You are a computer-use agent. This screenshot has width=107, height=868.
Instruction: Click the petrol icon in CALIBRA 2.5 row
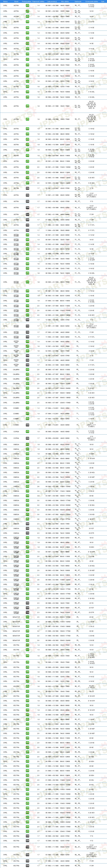point(28,402)
